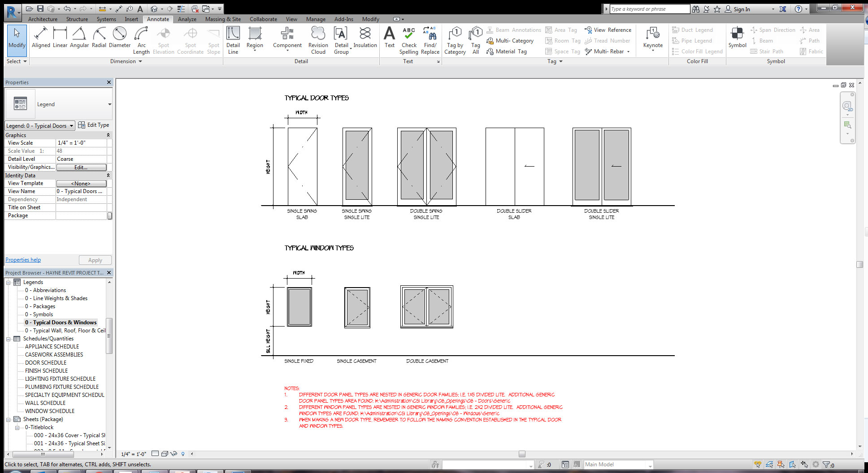
Task: Open the DOOR SCHEDULE in Project Browser
Action: click(46, 363)
